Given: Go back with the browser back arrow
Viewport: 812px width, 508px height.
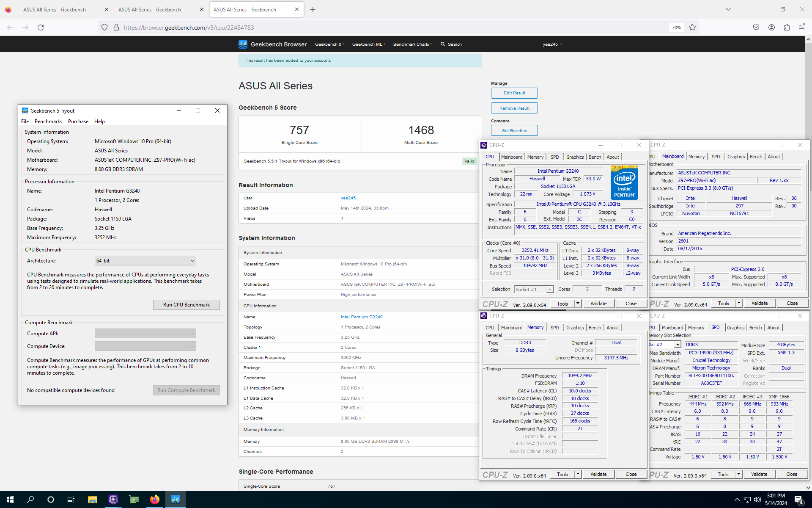Looking at the screenshot, I should 10,28.
